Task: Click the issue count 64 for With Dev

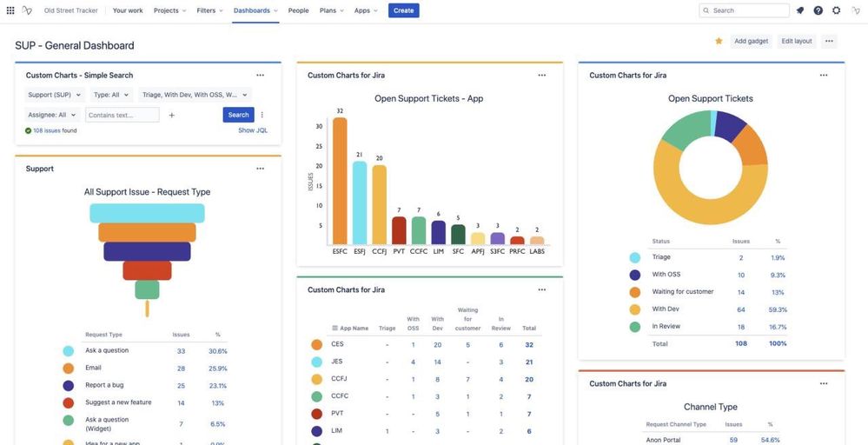Action: (740, 310)
